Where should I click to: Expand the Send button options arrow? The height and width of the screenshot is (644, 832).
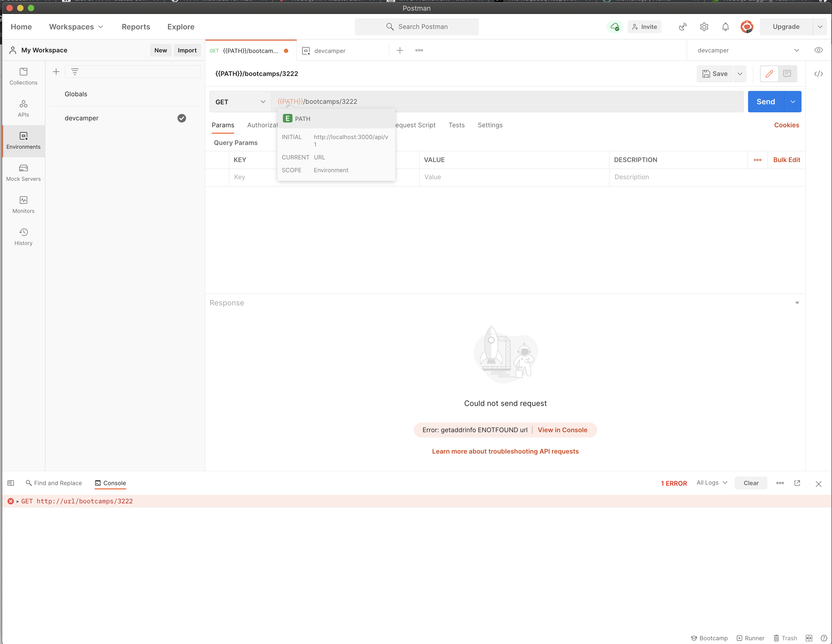[x=793, y=101]
